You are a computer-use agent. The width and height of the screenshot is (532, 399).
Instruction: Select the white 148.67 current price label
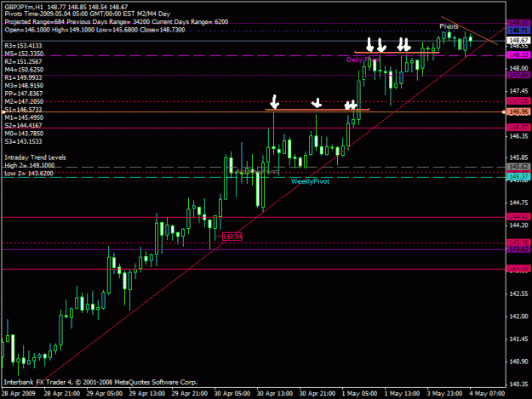click(x=518, y=40)
